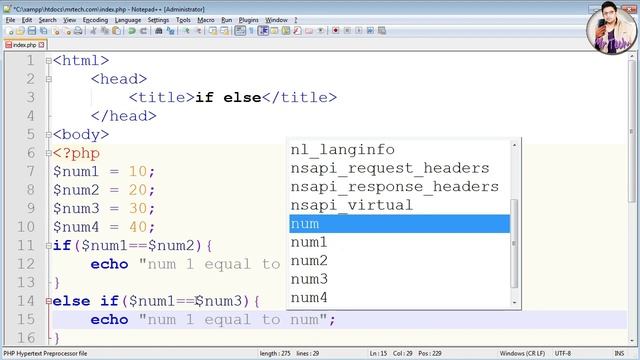Collapse the head fold on line 2
The height and width of the screenshot is (360, 640).
click(x=49, y=79)
